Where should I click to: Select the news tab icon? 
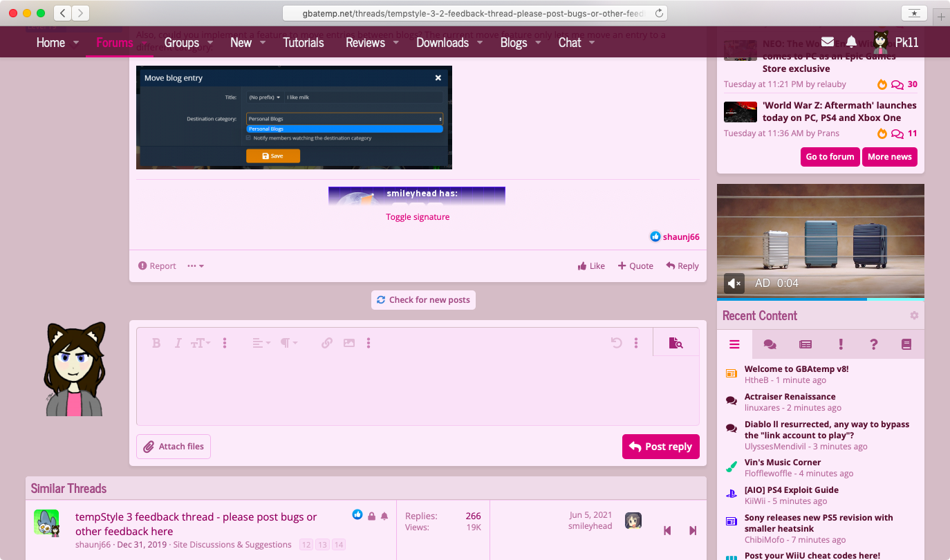tap(805, 344)
